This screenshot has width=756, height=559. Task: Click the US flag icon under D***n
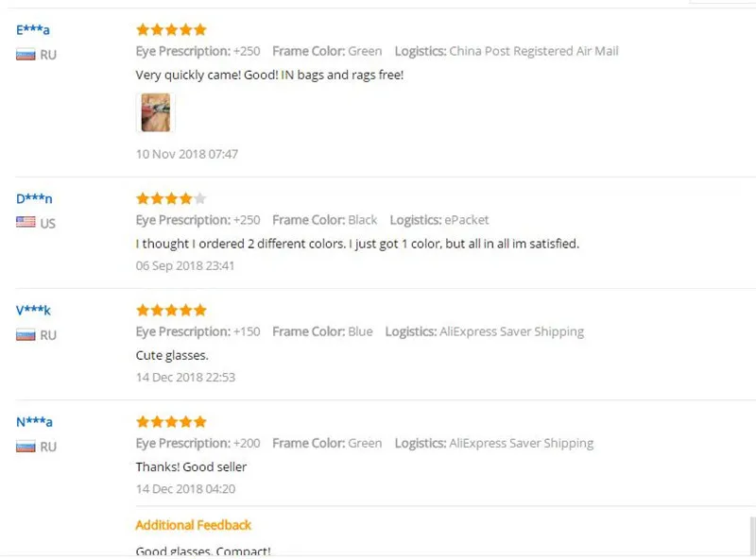[26, 222]
